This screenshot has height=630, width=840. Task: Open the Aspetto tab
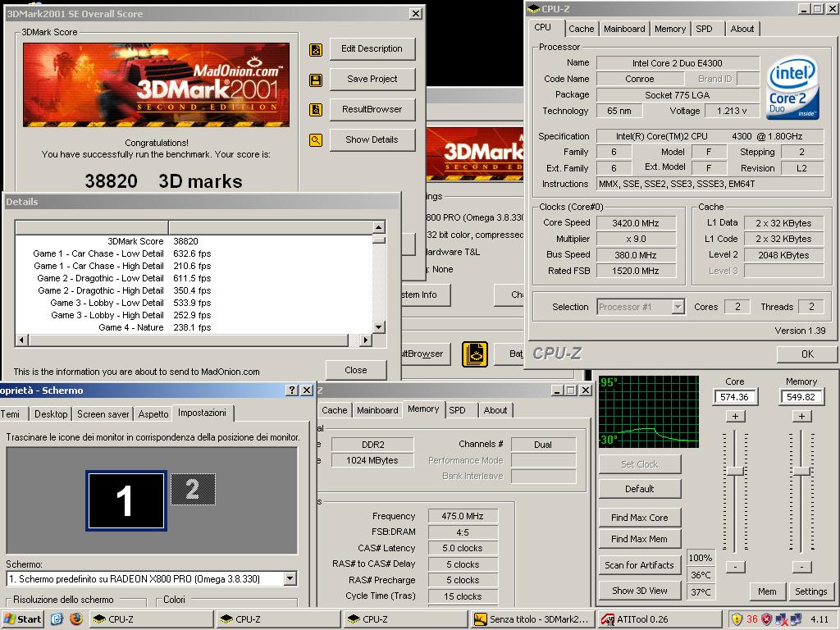153,414
